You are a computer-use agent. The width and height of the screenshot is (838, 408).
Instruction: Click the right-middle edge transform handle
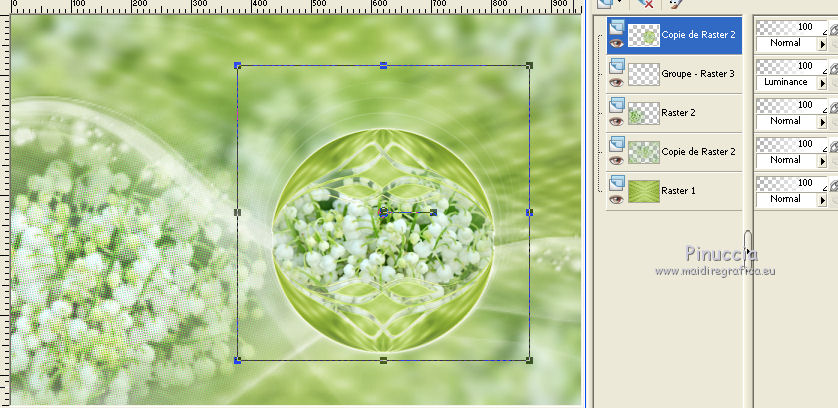529,212
